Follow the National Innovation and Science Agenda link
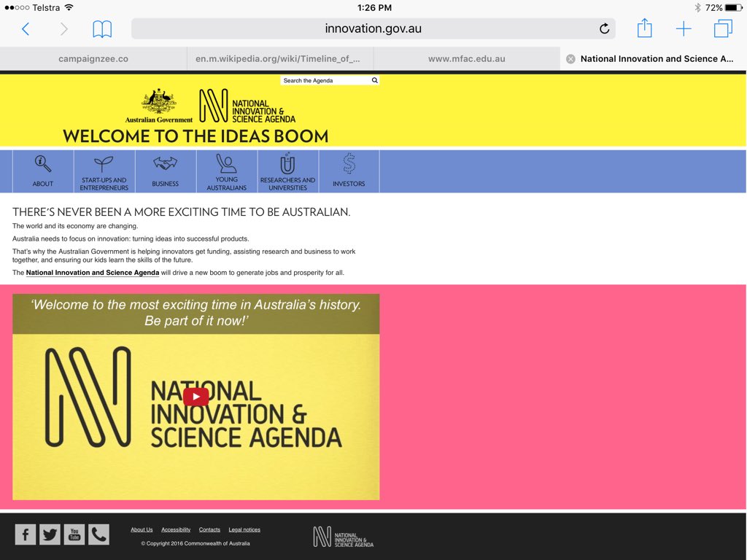This screenshot has width=747, height=560. 93,273
